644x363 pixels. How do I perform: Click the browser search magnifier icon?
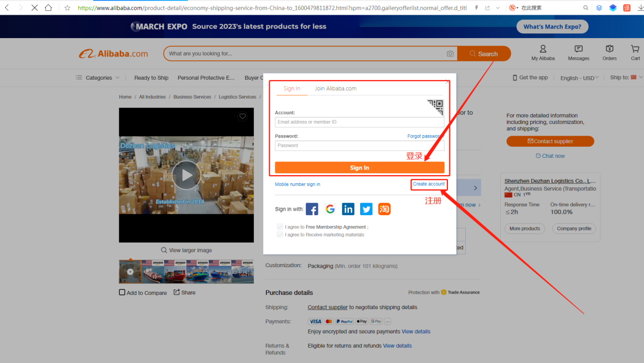point(586,8)
